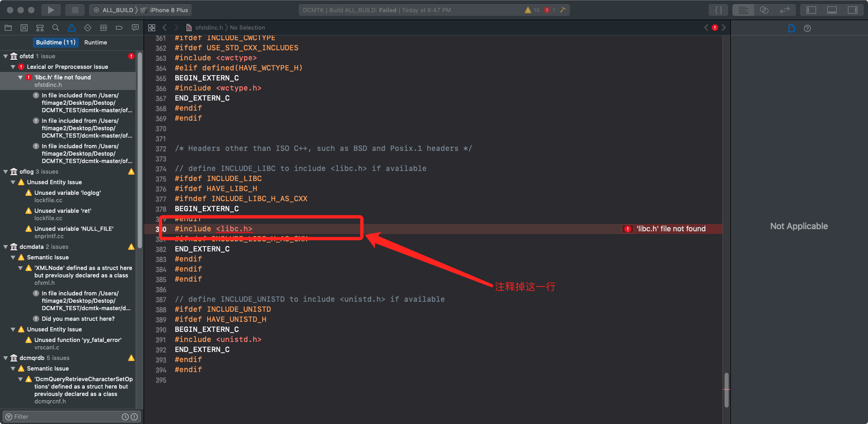Show the File inspector icon

(792, 29)
